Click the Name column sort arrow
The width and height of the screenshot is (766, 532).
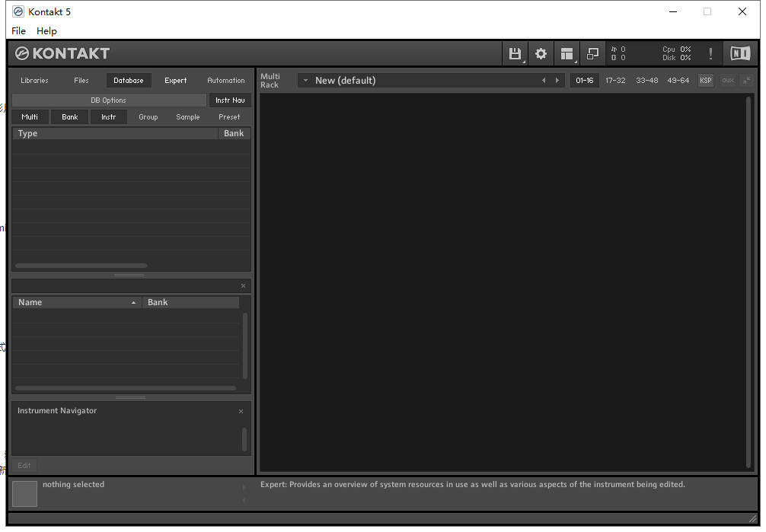[133, 303]
